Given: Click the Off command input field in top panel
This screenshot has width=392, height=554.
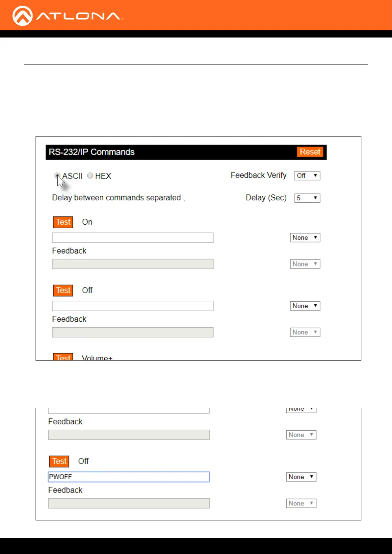Looking at the screenshot, I should pos(133,306).
